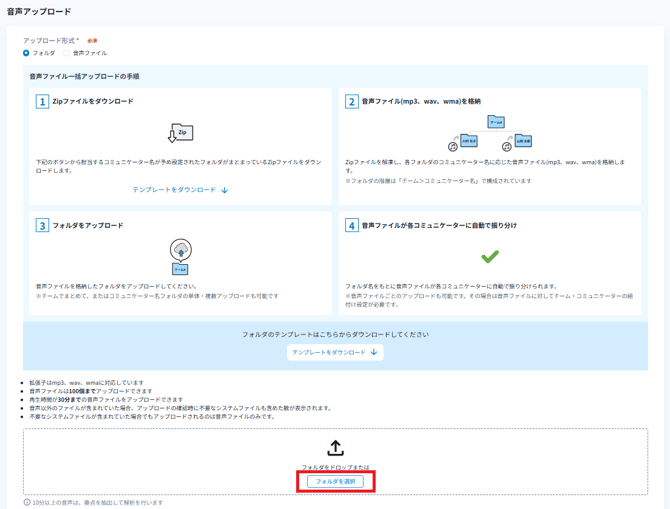Click the folder drop zone area
670x509 pixels.
335,461
